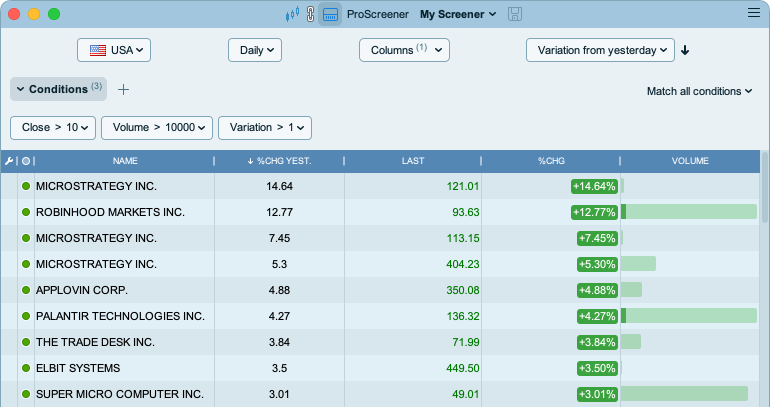Click green dot beside ROBINHOOD MARKETS INC.
Viewport: 770px width, 407px height.
click(26, 212)
